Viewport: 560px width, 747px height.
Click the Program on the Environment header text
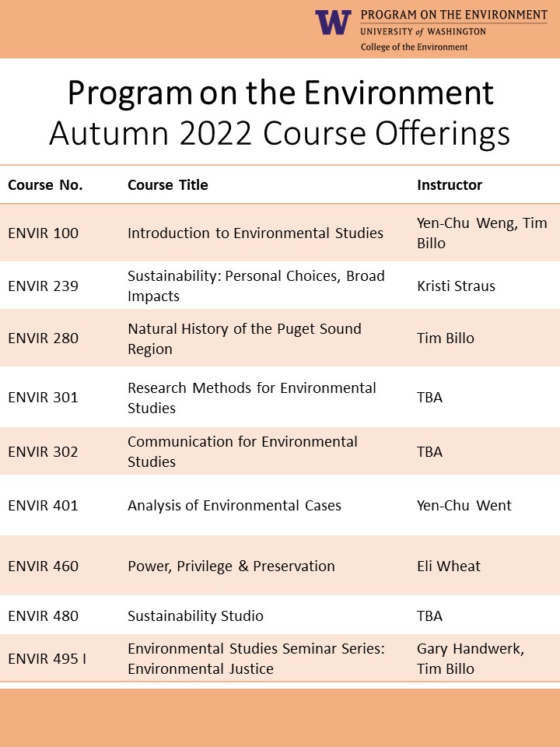tap(453, 15)
